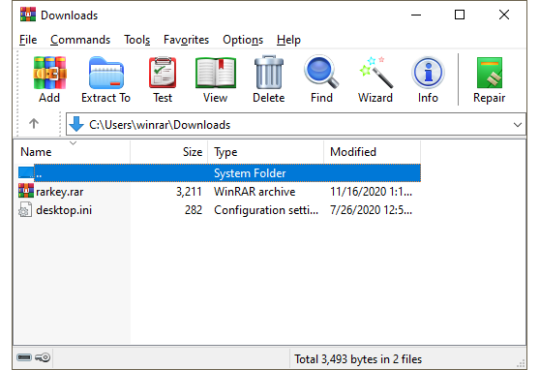Click the rarkey.rar archive file icon
Image resolution: width=540 pixels, height=370 pixels.
point(26,191)
